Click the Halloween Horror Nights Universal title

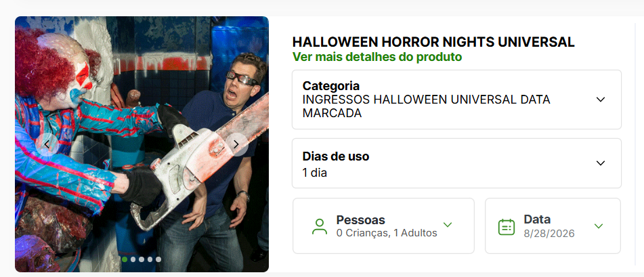[433, 42]
